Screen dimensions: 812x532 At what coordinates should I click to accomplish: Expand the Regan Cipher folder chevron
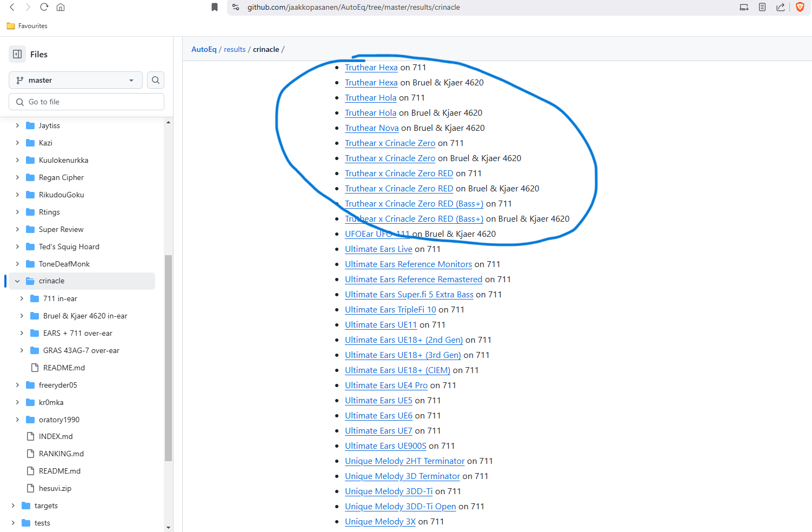[x=17, y=177]
